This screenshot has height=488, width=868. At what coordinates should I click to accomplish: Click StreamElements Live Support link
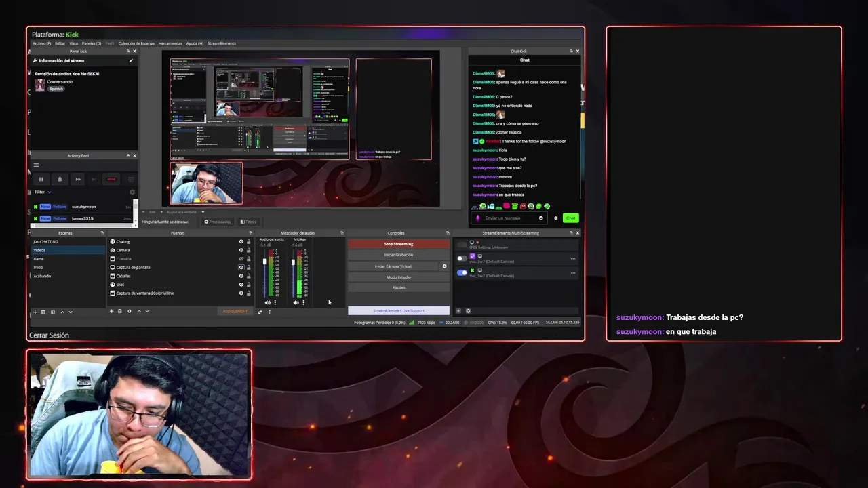pyautogui.click(x=399, y=310)
